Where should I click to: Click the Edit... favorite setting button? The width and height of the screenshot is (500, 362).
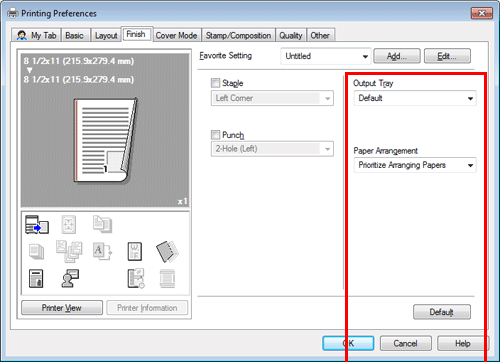(447, 56)
